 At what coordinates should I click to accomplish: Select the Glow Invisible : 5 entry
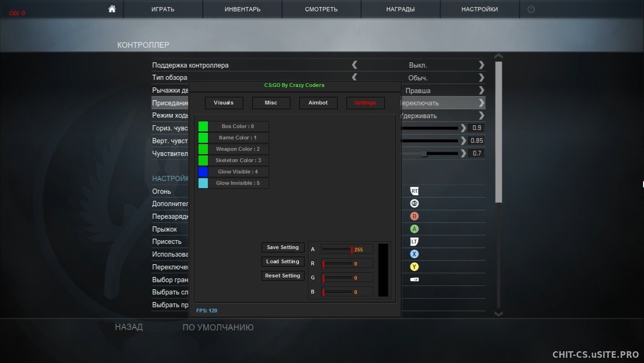pos(238,183)
